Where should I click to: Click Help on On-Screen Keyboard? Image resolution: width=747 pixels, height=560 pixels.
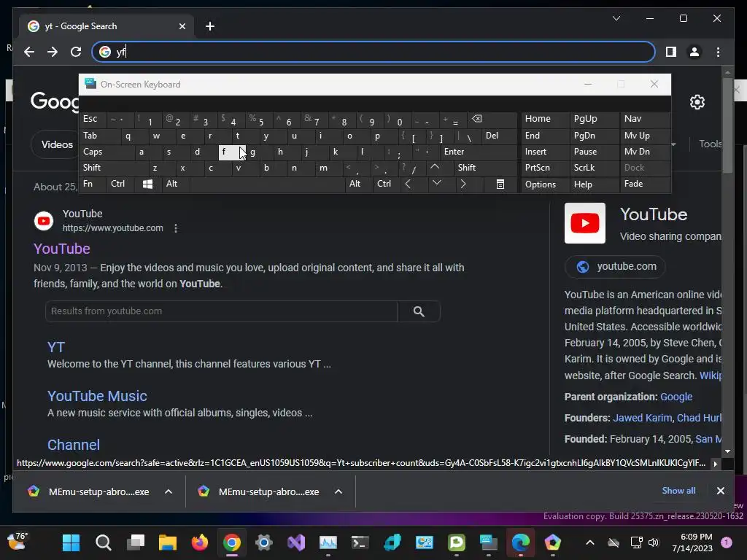click(594, 184)
